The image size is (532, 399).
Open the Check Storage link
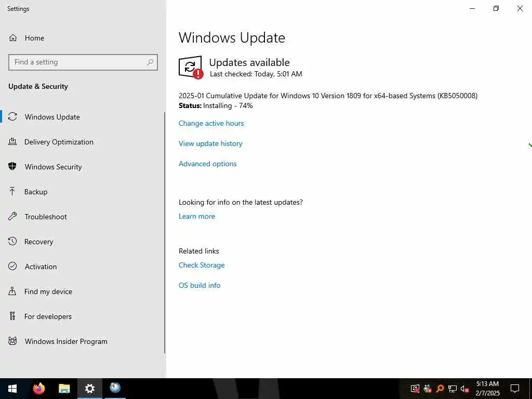(x=202, y=265)
